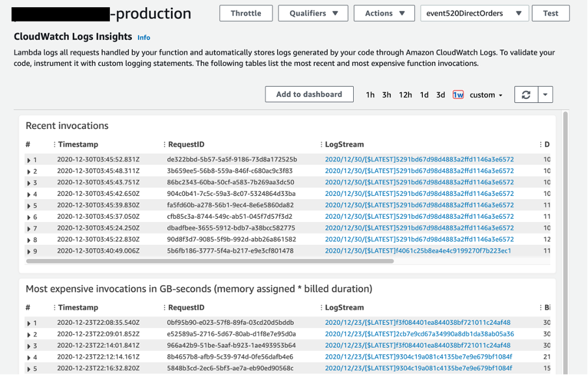Image resolution: width=588 pixels, height=375 pixels.
Task: Click the refresh icon button
Action: 526,94
